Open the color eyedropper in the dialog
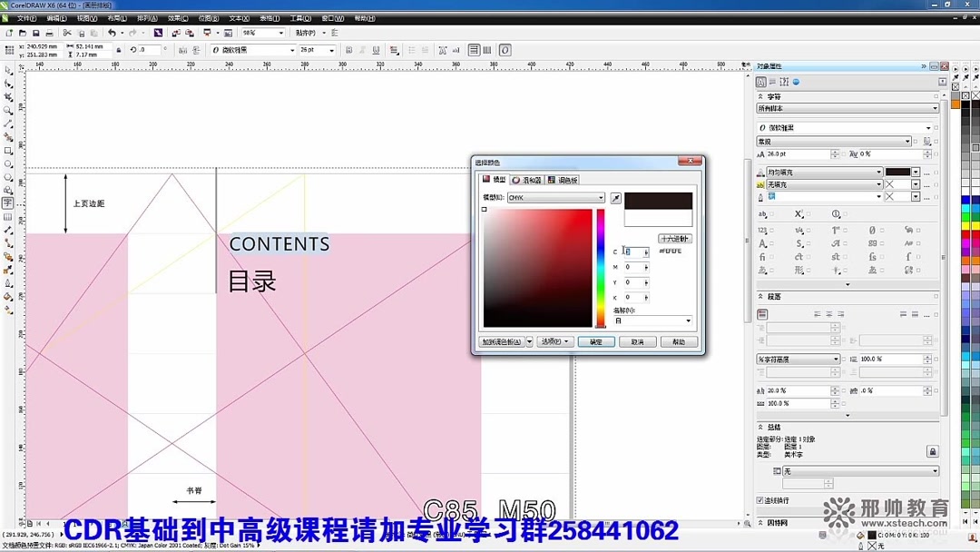The width and height of the screenshot is (980, 552). coord(615,198)
